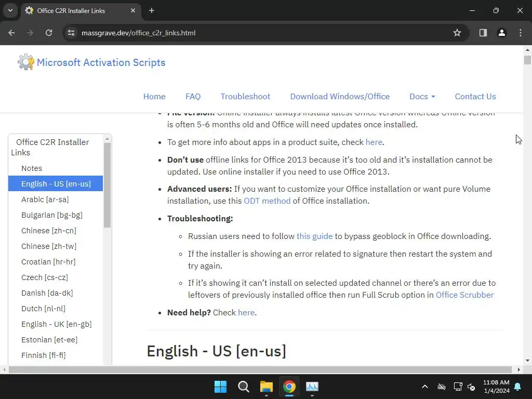This screenshot has width=532, height=399.
Task: Expand the Docs dropdown menu
Action: [x=422, y=96]
